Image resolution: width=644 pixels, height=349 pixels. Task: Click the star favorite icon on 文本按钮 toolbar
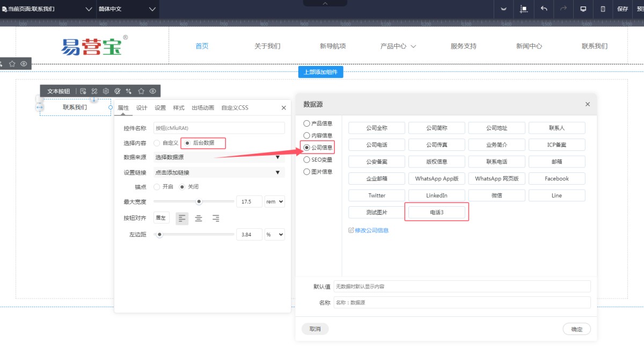tap(141, 91)
